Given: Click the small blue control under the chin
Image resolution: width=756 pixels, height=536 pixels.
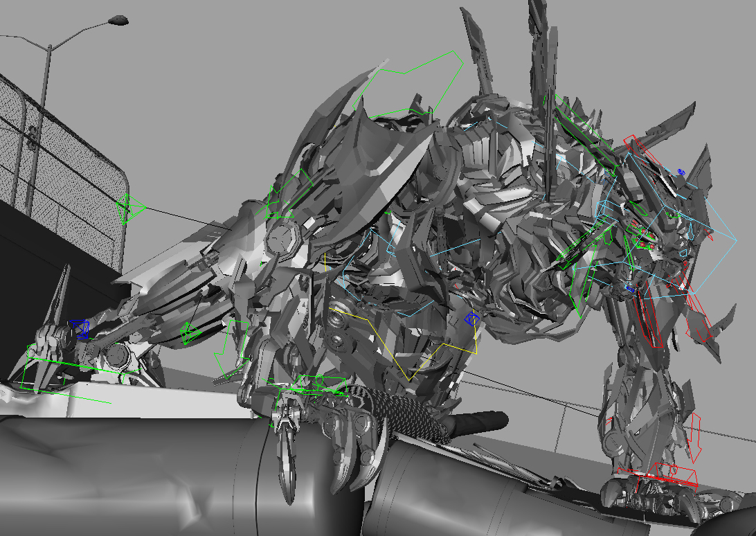Looking at the screenshot, I should (629, 287).
